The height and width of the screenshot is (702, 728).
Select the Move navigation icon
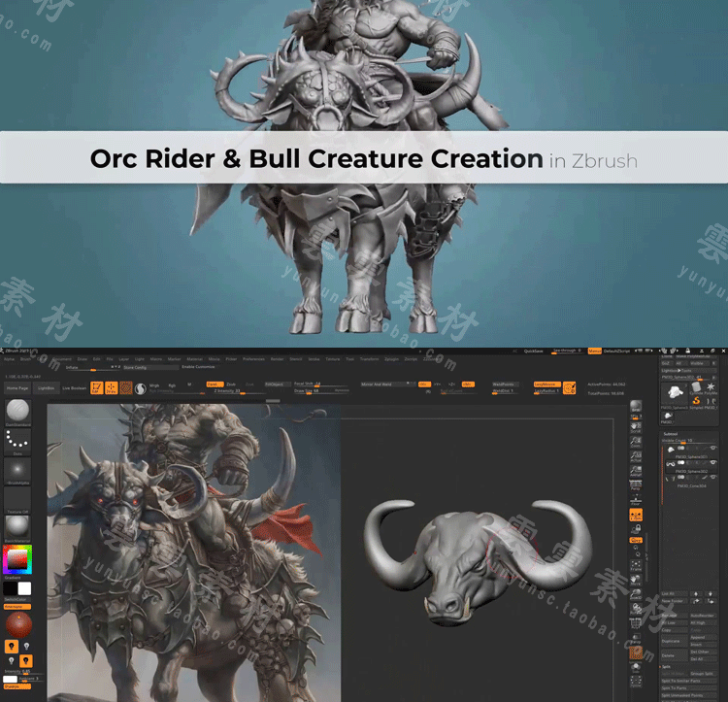tap(636, 580)
